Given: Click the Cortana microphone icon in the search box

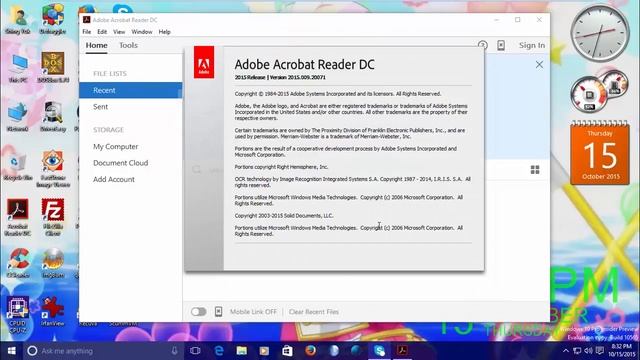Looking at the screenshot, I should click(x=174, y=351).
